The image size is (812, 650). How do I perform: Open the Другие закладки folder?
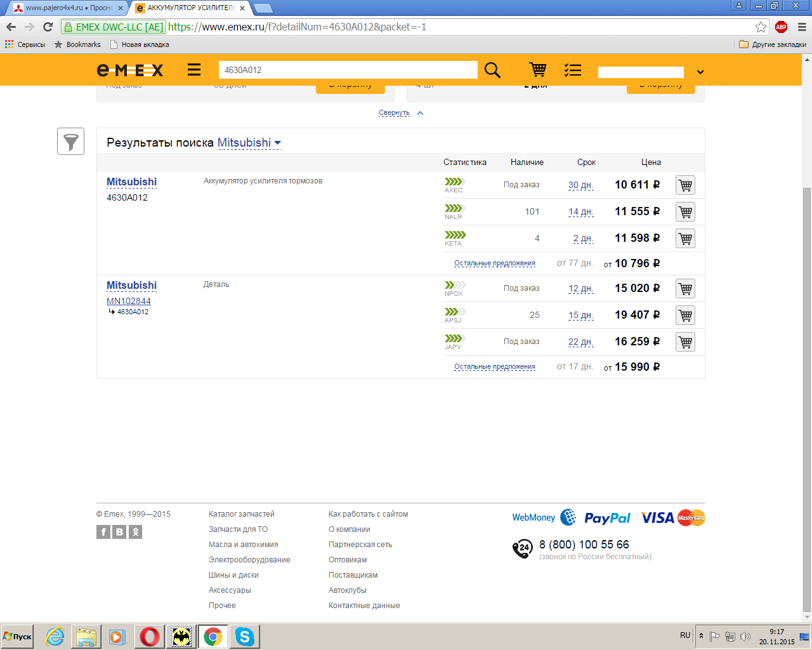pos(773,44)
